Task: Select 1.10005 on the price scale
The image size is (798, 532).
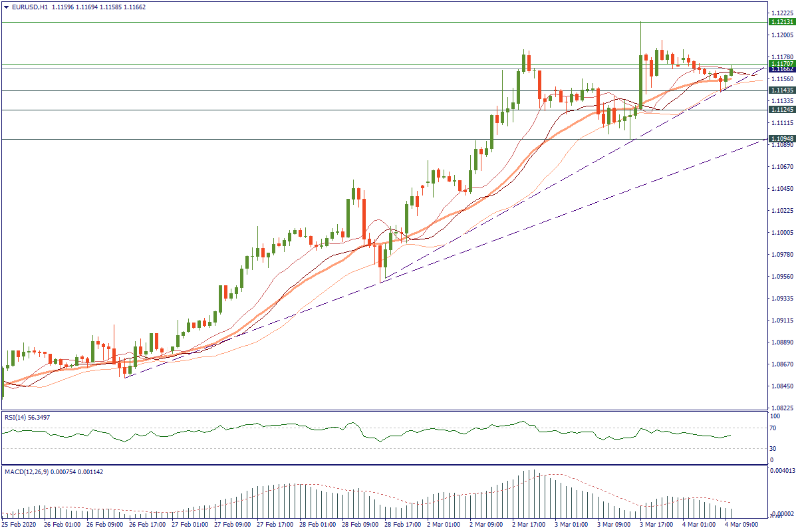Action: coord(781,233)
